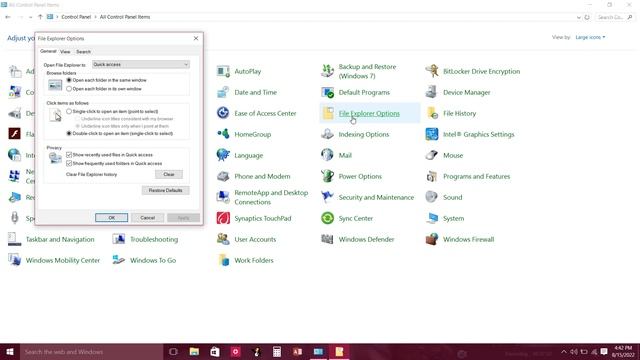Open Windows Mobility Center icon

tap(14, 260)
